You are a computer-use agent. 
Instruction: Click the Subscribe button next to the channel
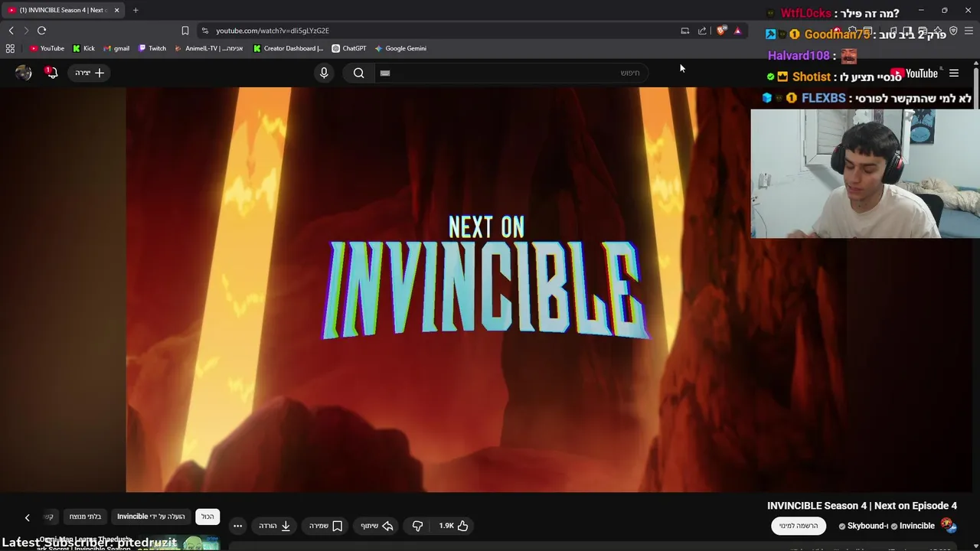pos(799,526)
